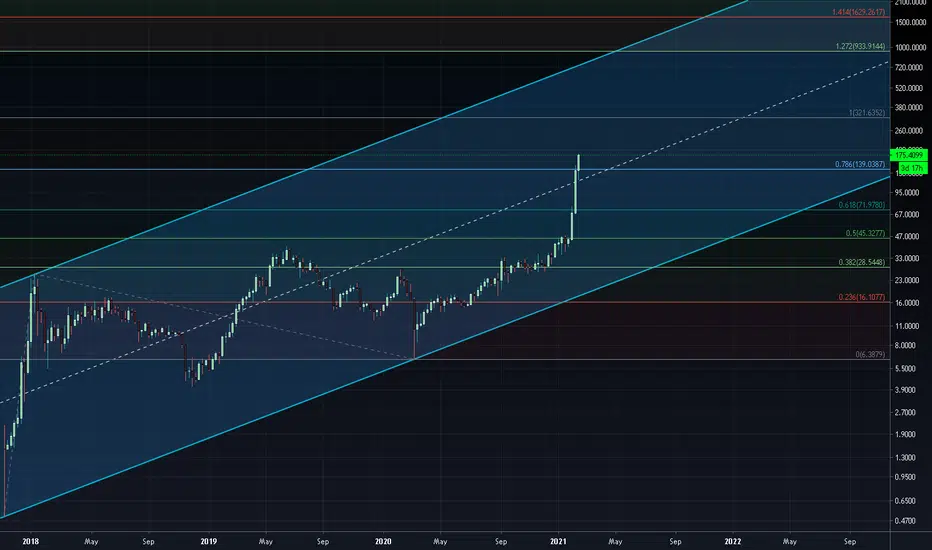This screenshot has width=932, height=550.
Task: Click the latest tall green weekly candle
Action: click(x=578, y=162)
